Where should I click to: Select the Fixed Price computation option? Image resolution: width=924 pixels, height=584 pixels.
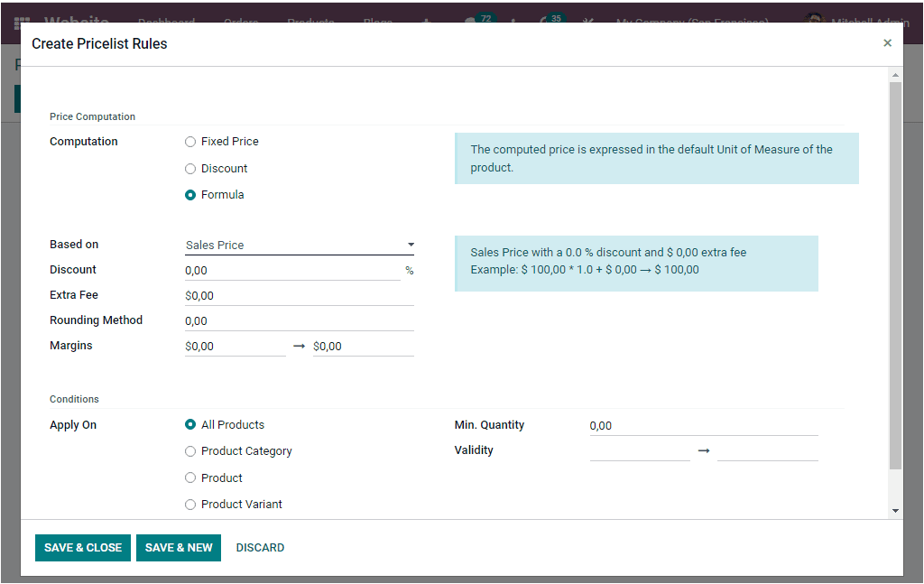tap(190, 142)
